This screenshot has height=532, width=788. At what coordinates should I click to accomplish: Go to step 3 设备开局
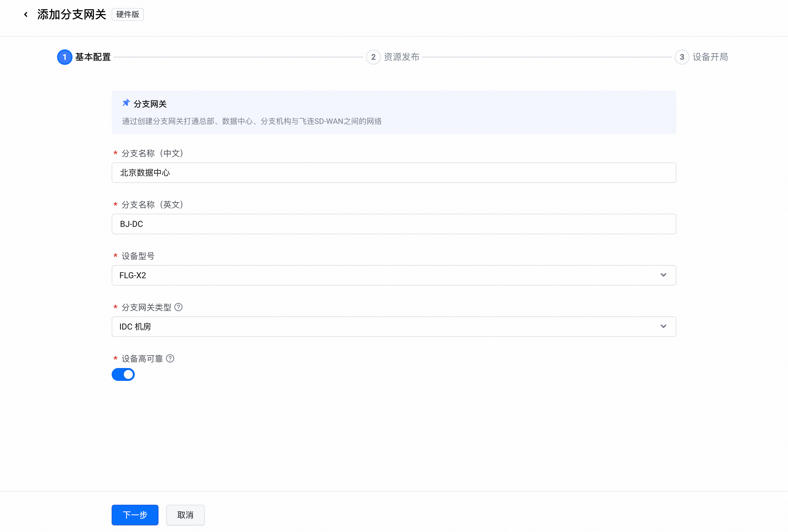tap(701, 57)
